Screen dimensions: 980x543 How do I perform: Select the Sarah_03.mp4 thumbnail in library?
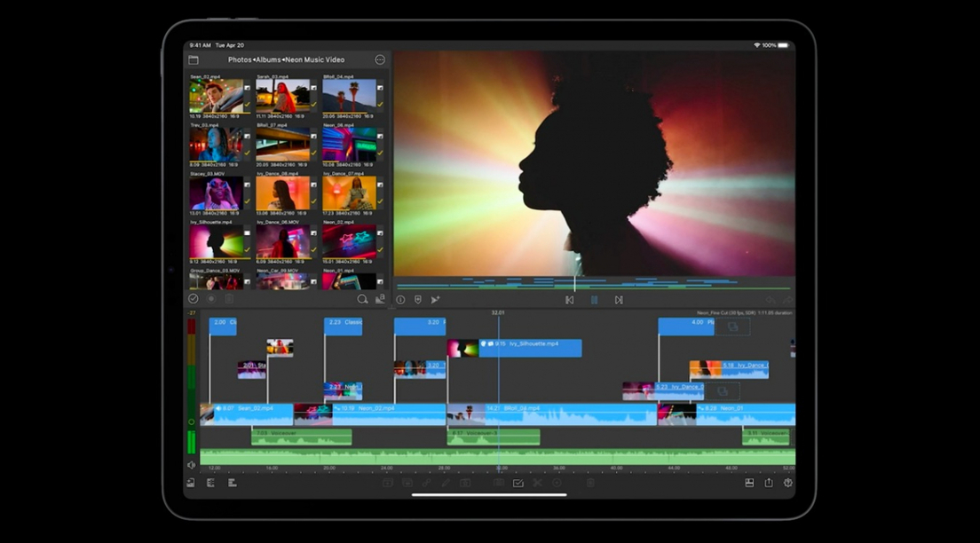283,96
